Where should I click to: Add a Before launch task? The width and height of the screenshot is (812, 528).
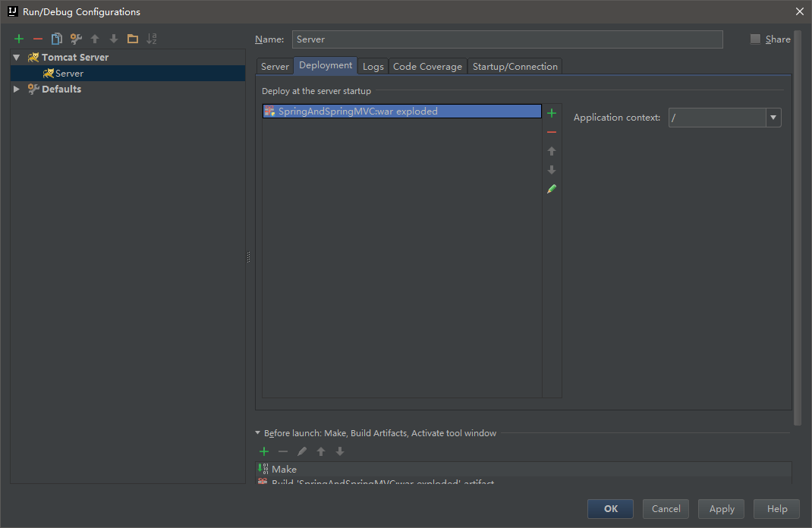click(264, 451)
